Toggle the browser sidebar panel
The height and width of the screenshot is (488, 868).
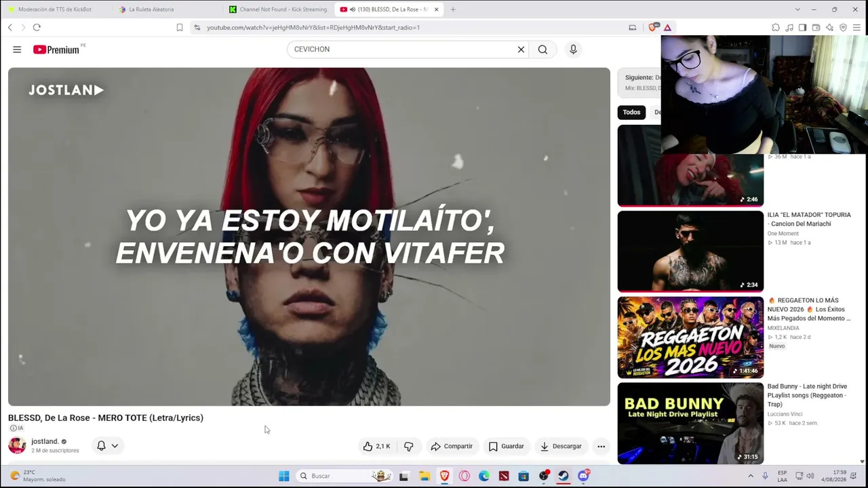[802, 27]
